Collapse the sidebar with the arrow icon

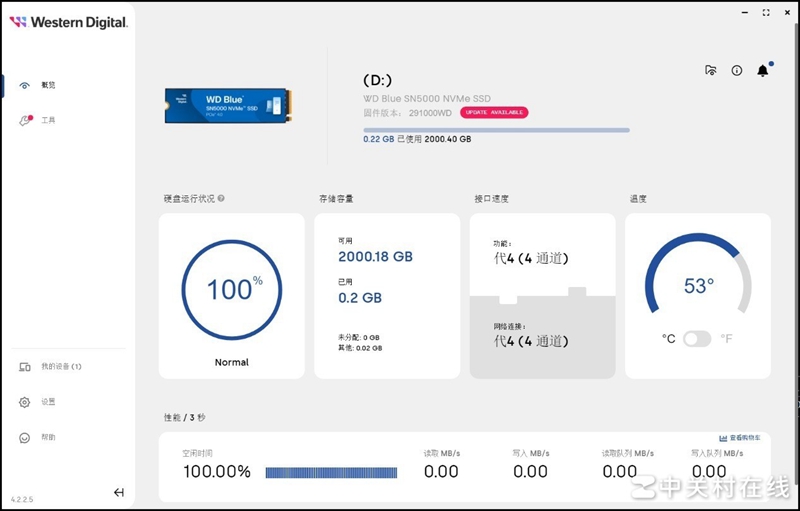click(x=119, y=492)
